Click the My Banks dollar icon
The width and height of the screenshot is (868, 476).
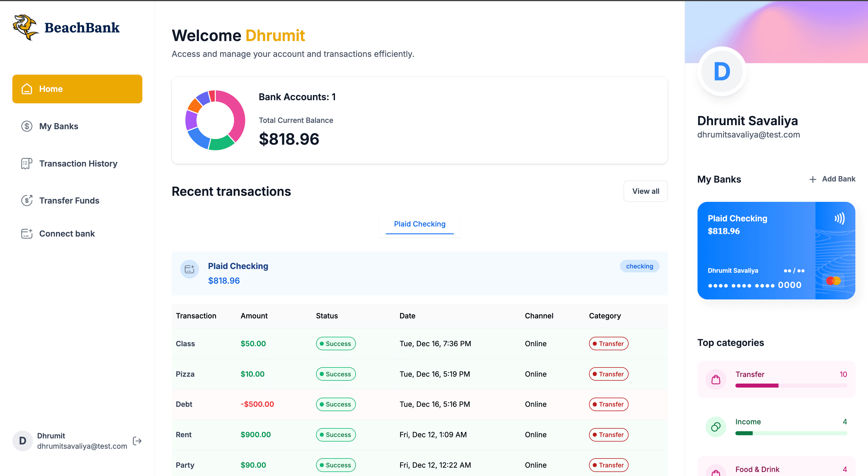[27, 126]
